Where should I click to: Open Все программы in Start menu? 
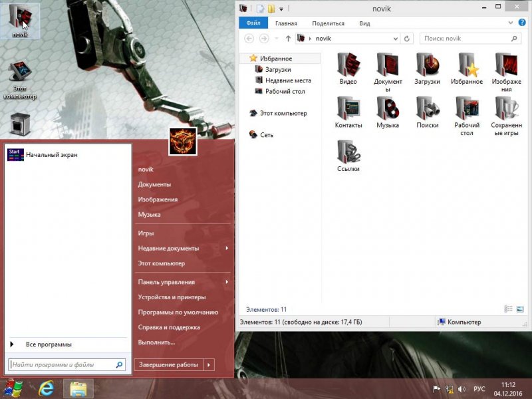(49, 344)
